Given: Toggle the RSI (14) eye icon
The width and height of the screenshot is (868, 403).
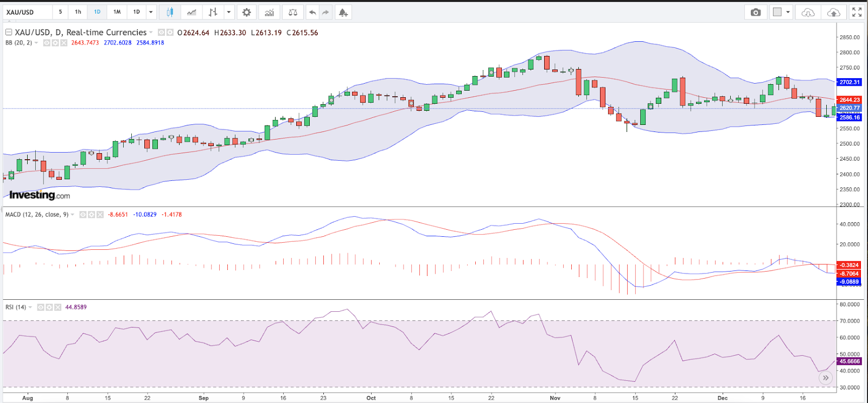Looking at the screenshot, I should click(41, 307).
